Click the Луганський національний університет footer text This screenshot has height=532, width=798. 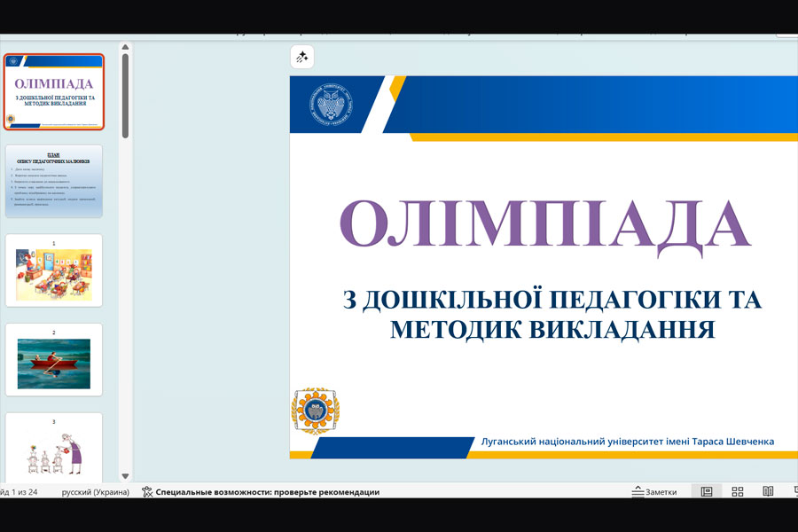(628, 442)
